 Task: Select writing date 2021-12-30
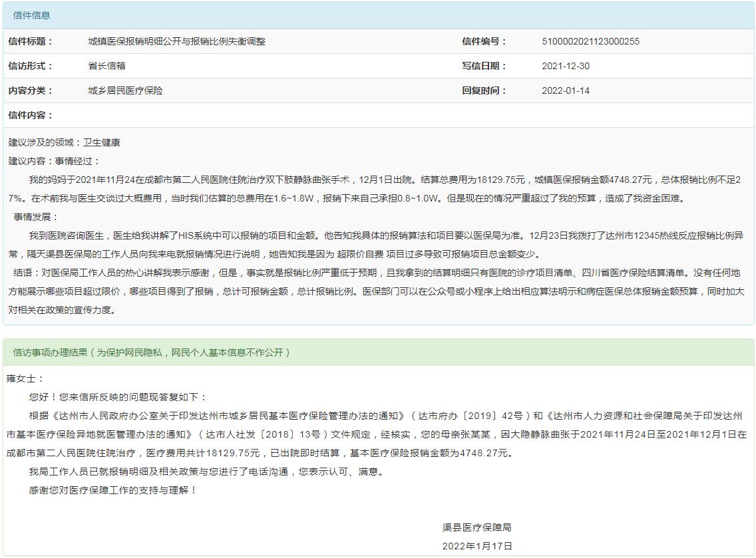click(566, 66)
